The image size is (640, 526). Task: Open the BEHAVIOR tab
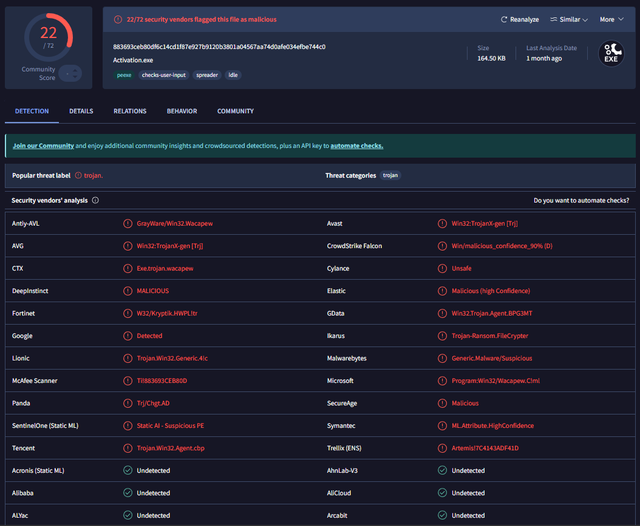182,111
